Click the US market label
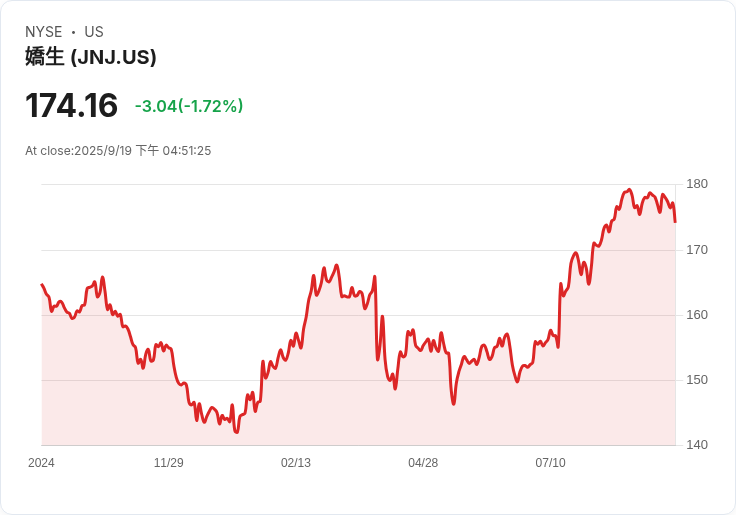Screen dimensions: 736x515 [94, 32]
